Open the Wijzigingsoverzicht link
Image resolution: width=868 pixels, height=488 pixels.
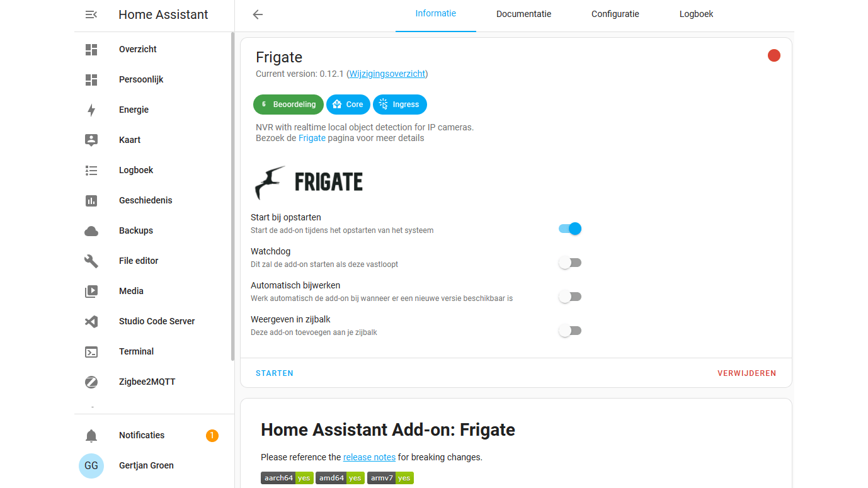[387, 74]
